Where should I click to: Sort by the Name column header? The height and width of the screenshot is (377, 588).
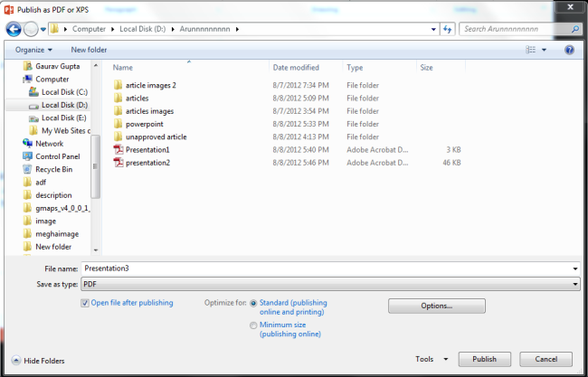point(123,68)
